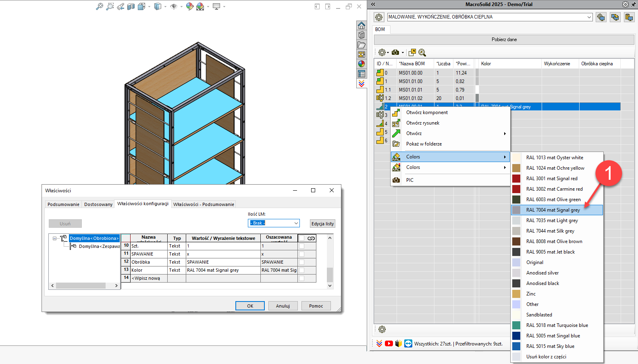Click the gear-and-monitor icon after the profile dropdown
Image resolution: width=638 pixels, height=364 pixels.
(601, 17)
